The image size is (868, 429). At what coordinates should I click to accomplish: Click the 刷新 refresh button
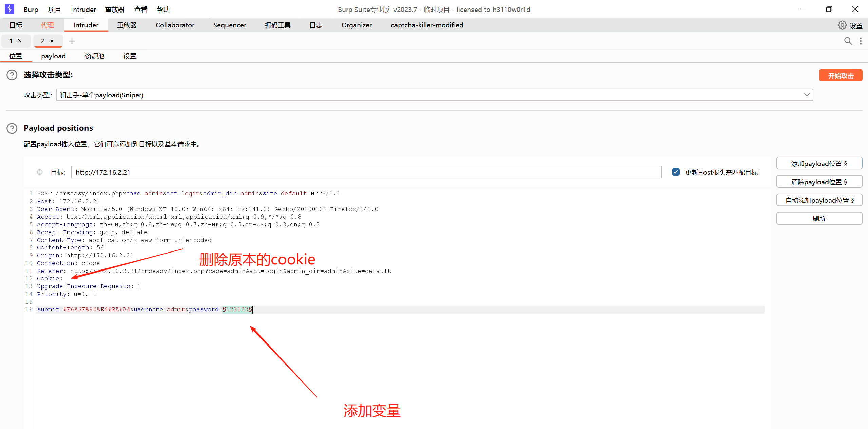pos(819,219)
